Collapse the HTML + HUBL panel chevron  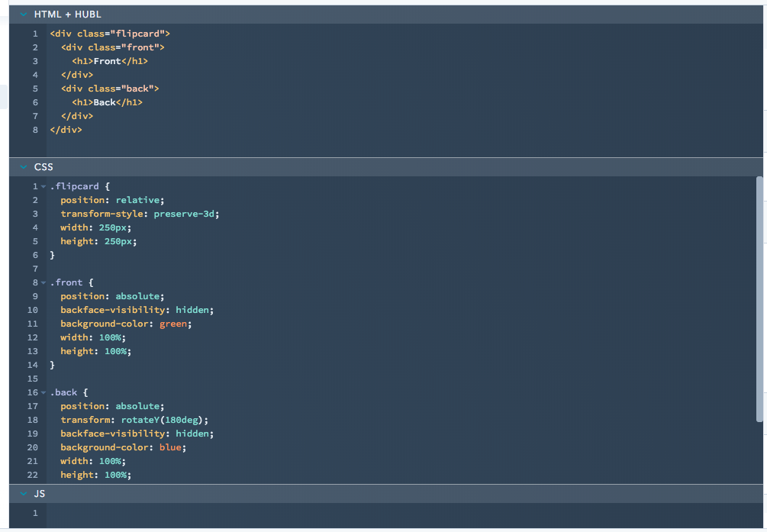click(24, 15)
